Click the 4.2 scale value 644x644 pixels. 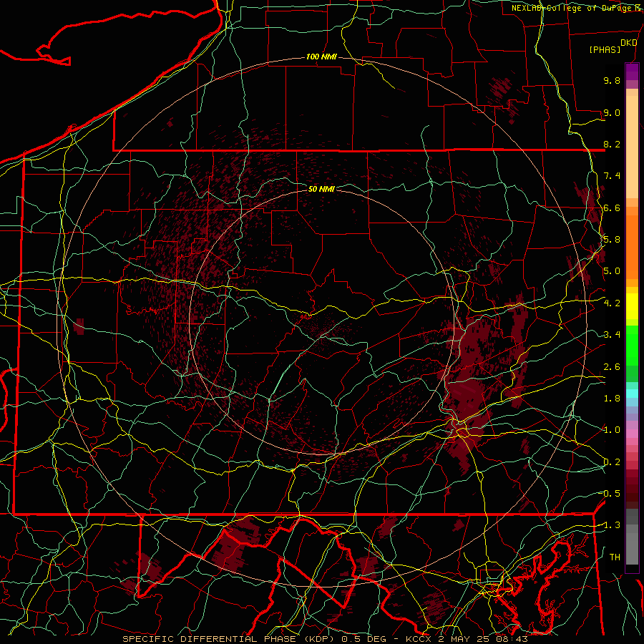[612, 303]
